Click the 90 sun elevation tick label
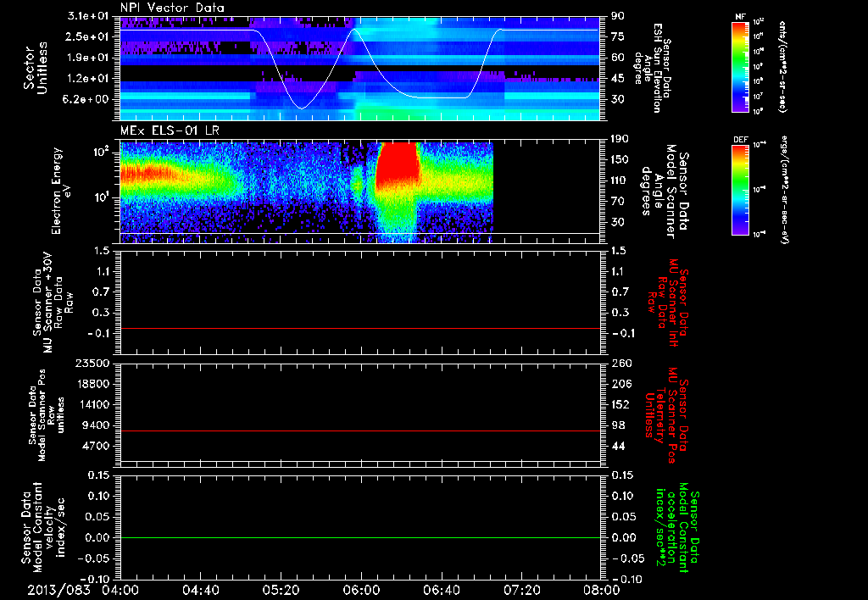868x600 pixels. [618, 16]
